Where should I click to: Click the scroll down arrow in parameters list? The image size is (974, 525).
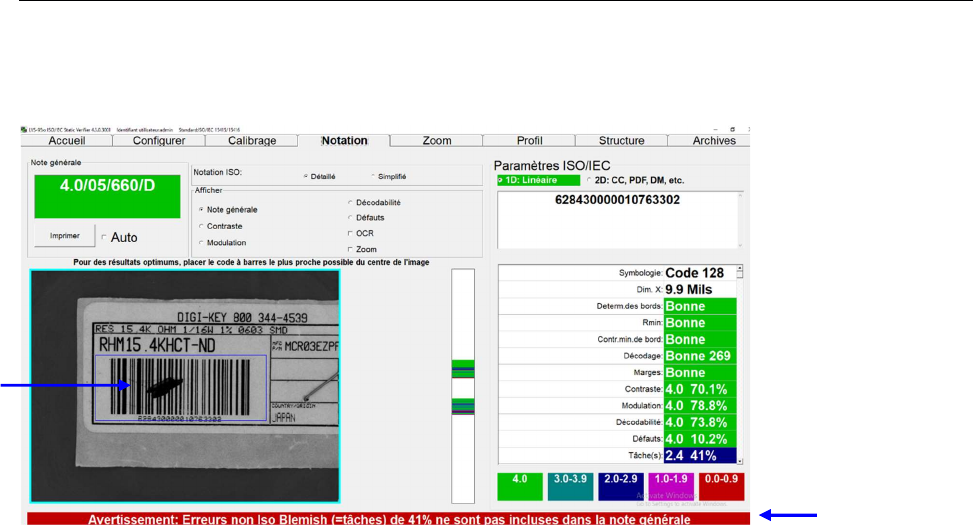tap(740, 461)
